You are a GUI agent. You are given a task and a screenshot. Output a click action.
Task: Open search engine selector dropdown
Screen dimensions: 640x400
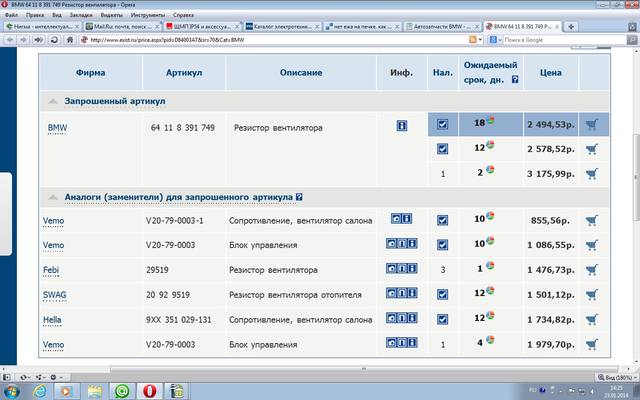click(x=495, y=40)
